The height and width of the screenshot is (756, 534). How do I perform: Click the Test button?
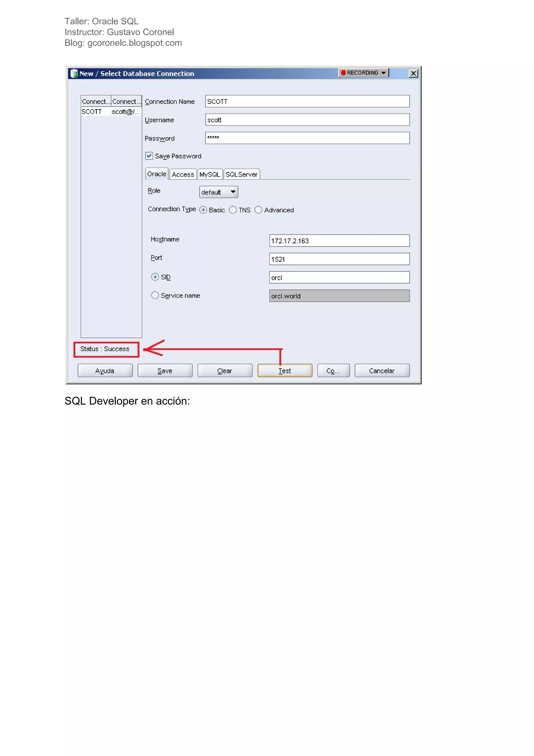tap(285, 371)
